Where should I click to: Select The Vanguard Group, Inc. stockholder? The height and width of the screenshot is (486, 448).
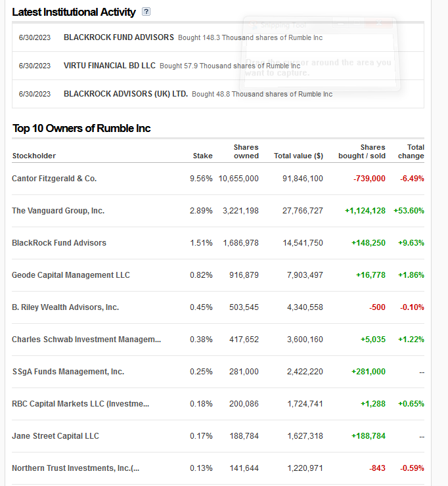pos(58,211)
